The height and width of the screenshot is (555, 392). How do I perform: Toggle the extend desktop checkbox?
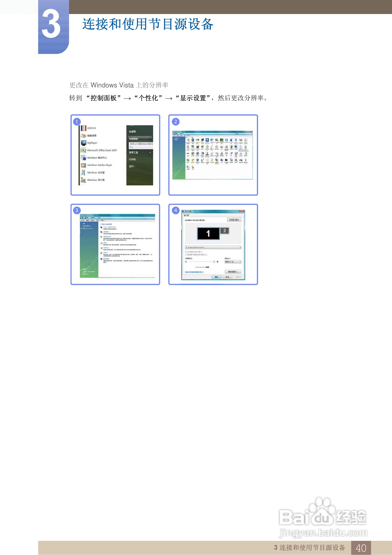click(186, 255)
